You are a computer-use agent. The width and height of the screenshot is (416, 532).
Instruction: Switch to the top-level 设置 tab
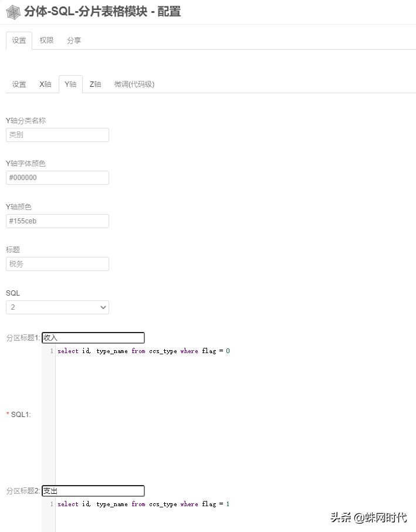pyautogui.click(x=19, y=40)
